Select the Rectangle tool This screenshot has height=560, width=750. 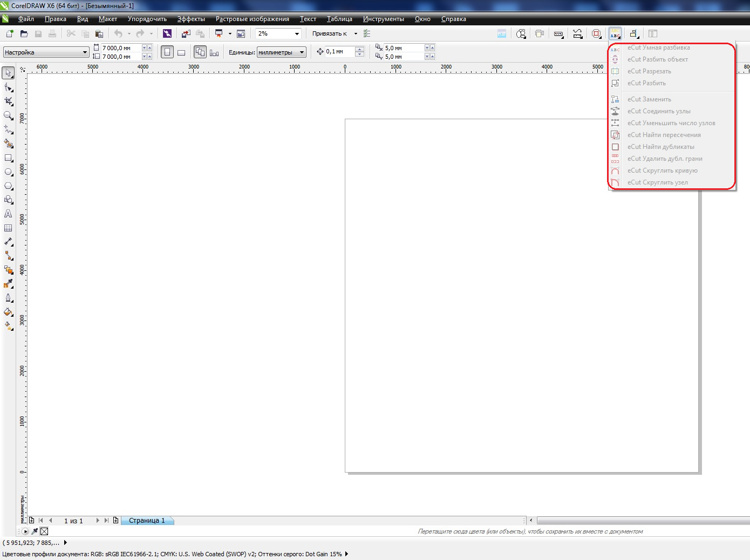tap(8, 158)
